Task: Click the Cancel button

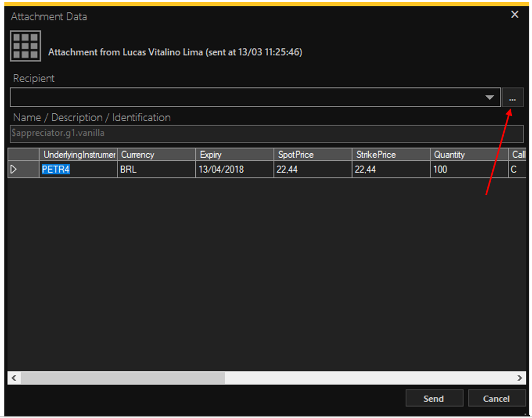Action: tap(496, 398)
